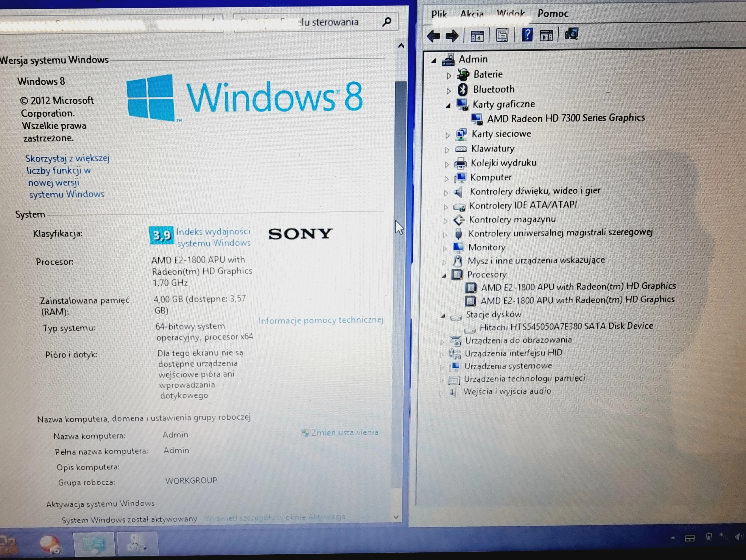The image size is (746, 560).
Task: Expand the Klawiatury node
Action: click(447, 150)
